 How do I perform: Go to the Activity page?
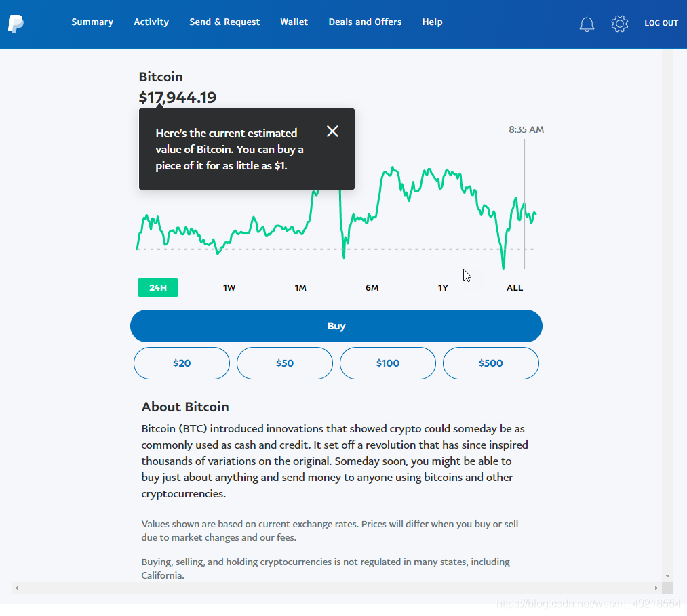tap(151, 22)
